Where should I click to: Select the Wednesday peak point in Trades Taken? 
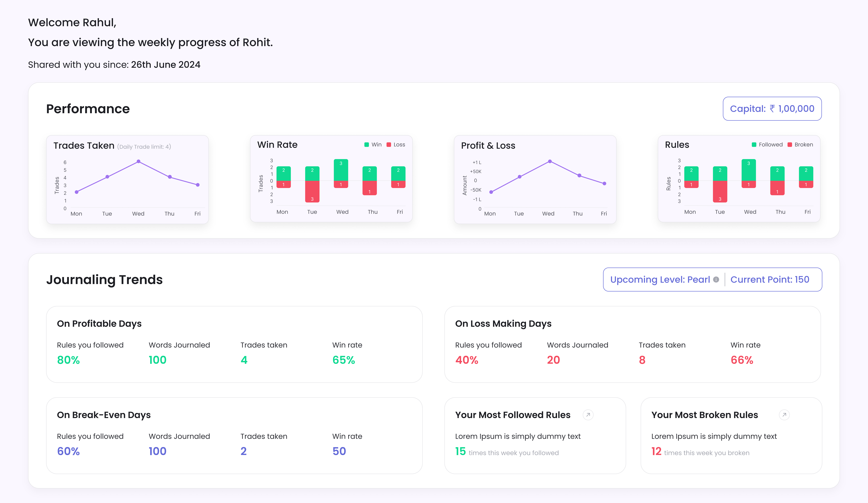pos(138,161)
